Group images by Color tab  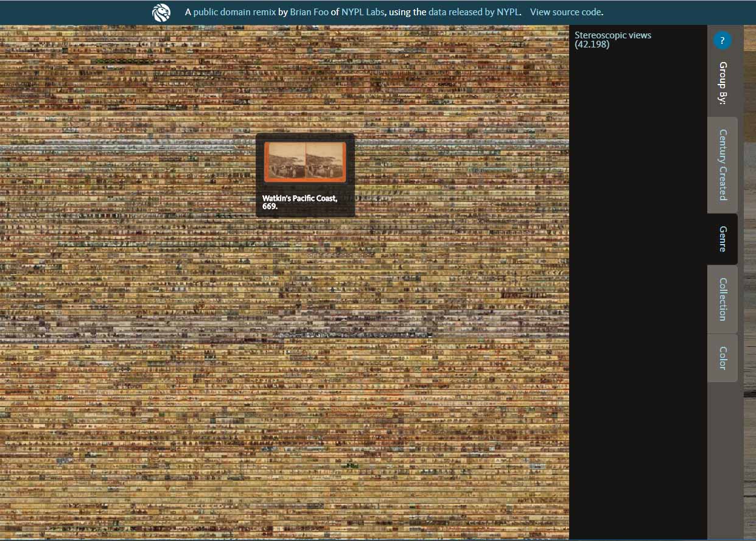coord(723,358)
